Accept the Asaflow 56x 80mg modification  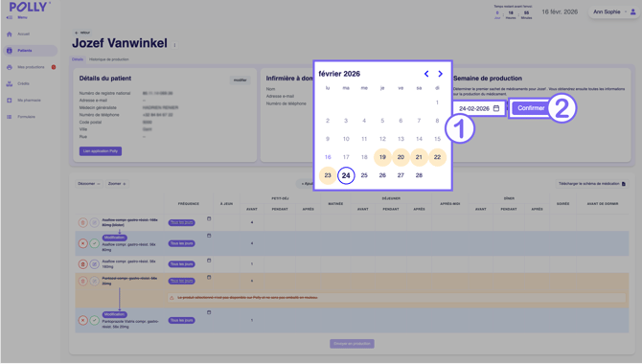click(x=94, y=243)
